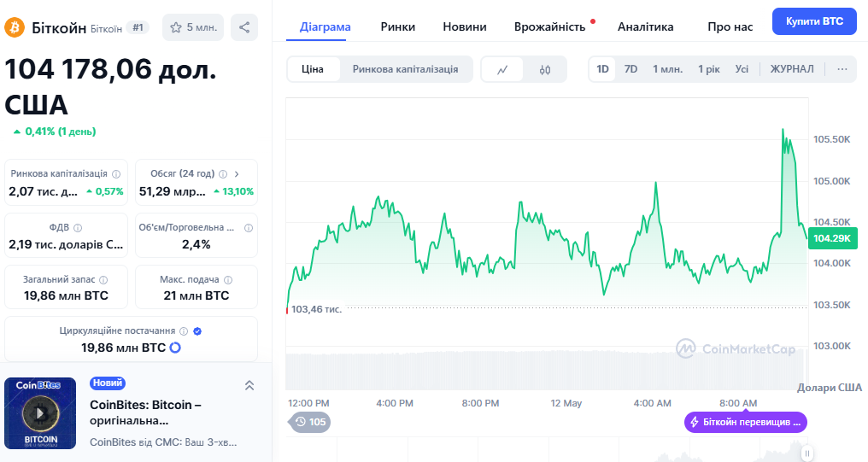The image size is (868, 462).
Task: Click the pause icon at chart bottom
Action: (x=807, y=453)
